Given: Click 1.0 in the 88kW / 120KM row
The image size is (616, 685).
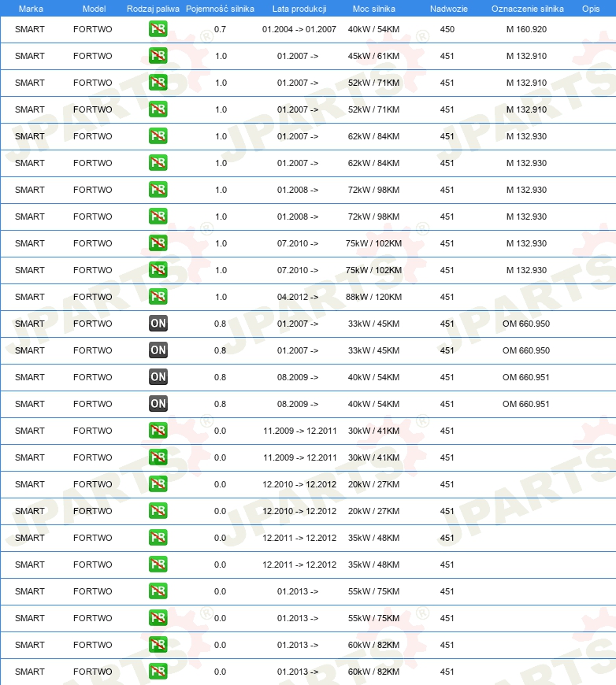Looking at the screenshot, I should 221,297.
